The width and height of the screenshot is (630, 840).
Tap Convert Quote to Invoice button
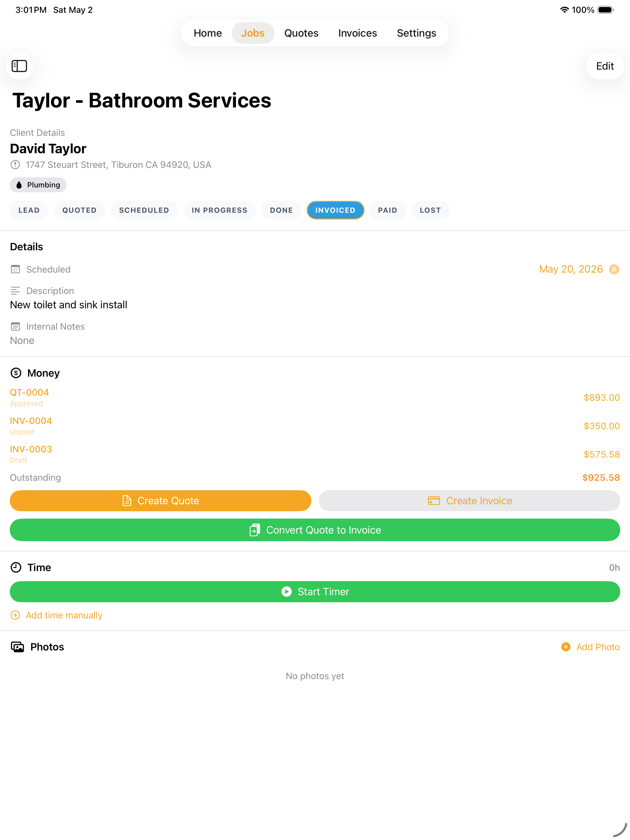pyautogui.click(x=315, y=530)
